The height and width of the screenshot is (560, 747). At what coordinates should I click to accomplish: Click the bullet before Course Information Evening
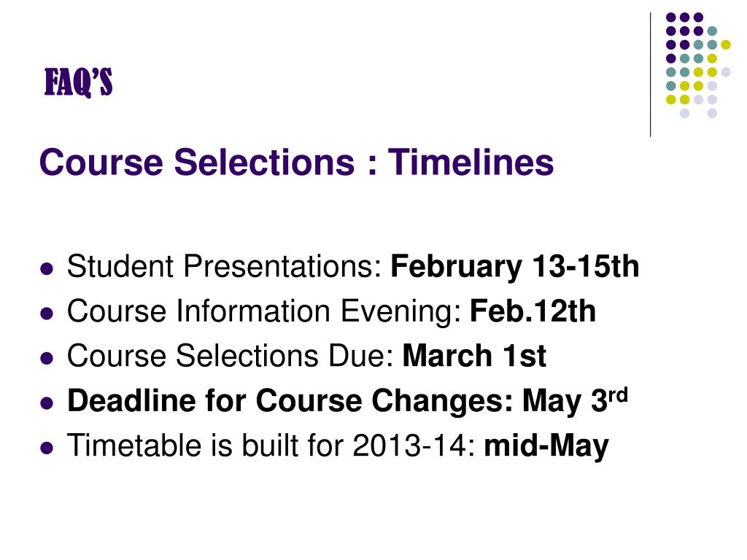point(47,314)
